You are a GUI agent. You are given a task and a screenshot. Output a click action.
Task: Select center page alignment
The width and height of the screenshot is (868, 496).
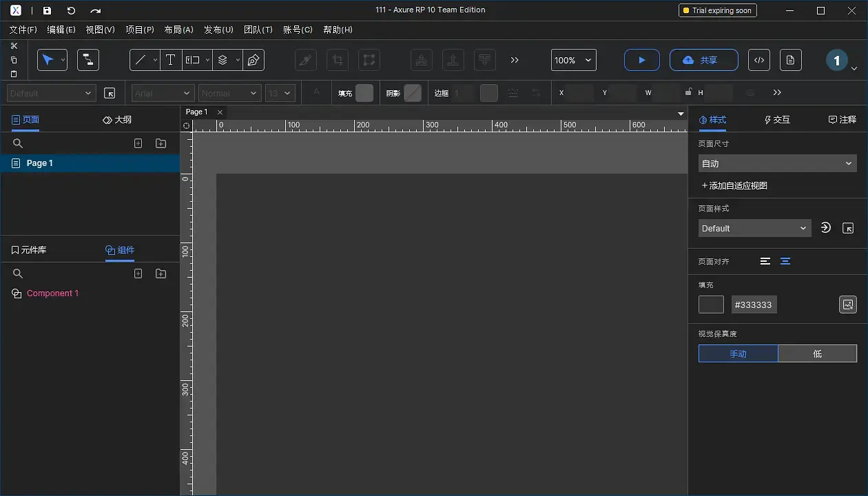(785, 261)
